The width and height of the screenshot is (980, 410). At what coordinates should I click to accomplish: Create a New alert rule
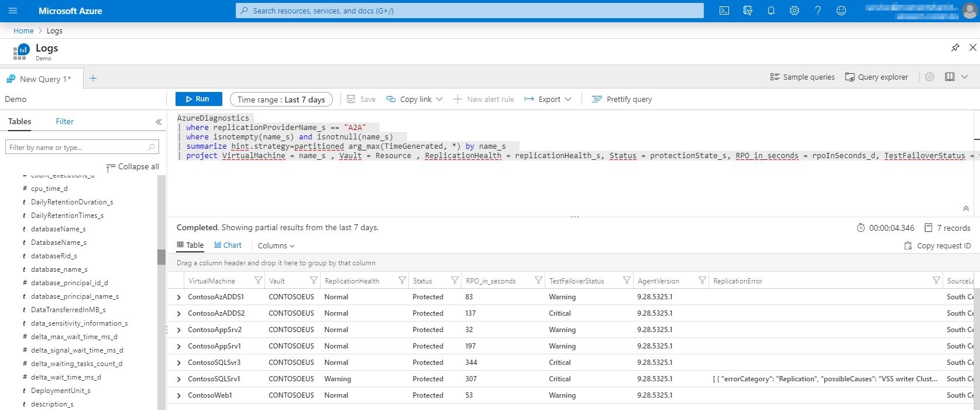tap(483, 99)
